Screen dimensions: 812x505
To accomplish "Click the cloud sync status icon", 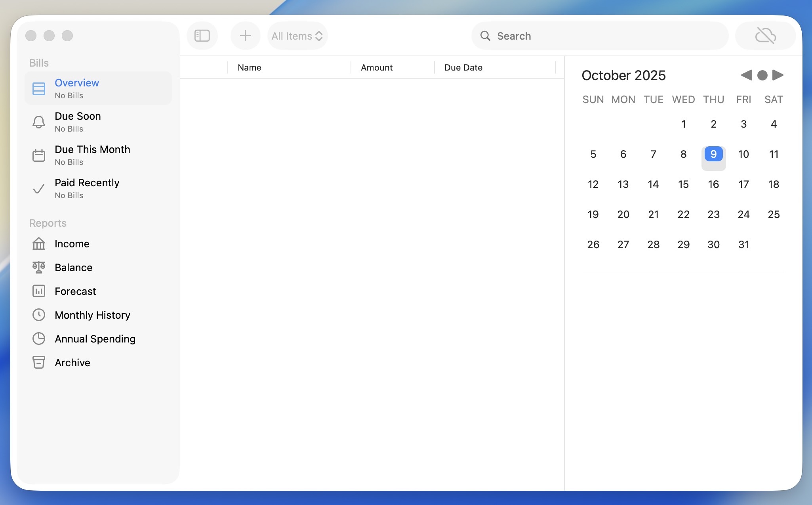I will point(764,36).
